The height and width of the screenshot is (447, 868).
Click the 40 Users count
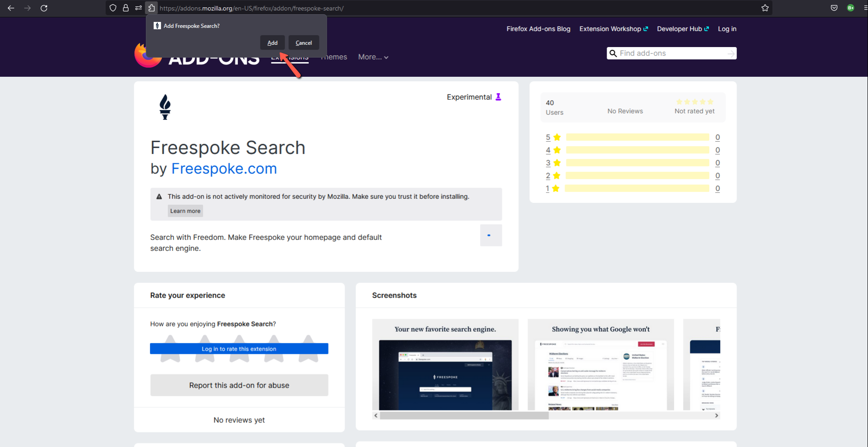554,107
